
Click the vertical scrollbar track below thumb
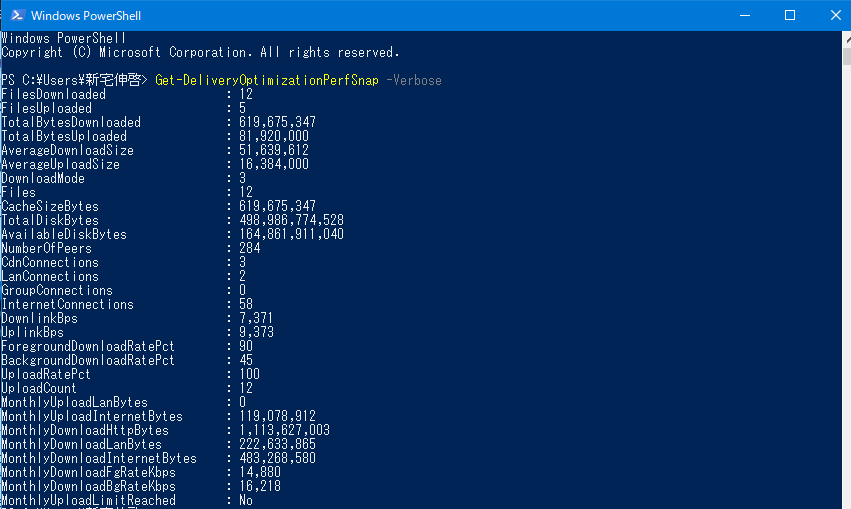847,288
